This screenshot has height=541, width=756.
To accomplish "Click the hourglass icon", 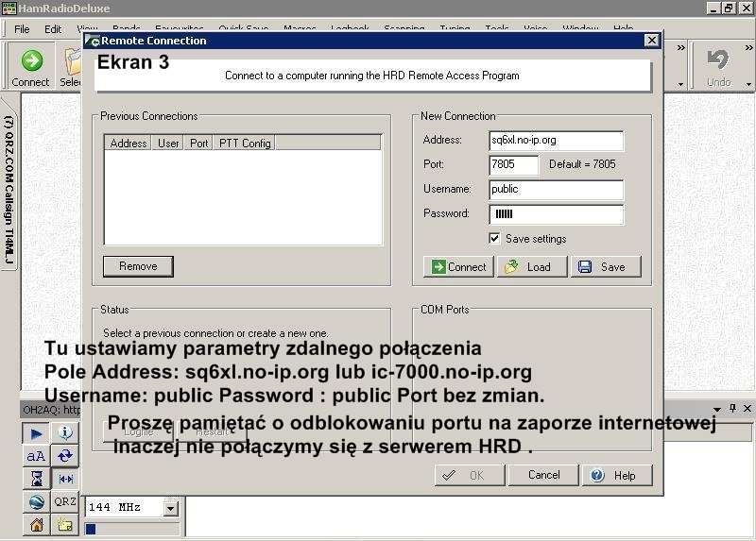I will tap(36, 479).
